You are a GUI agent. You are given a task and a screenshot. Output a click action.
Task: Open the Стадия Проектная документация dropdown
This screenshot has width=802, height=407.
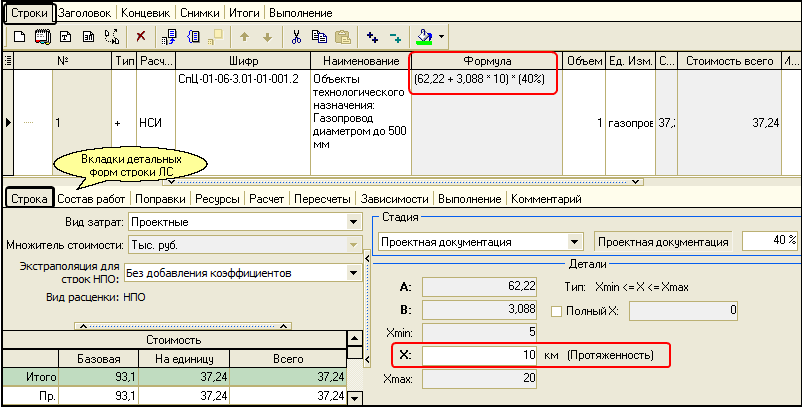[x=574, y=241]
